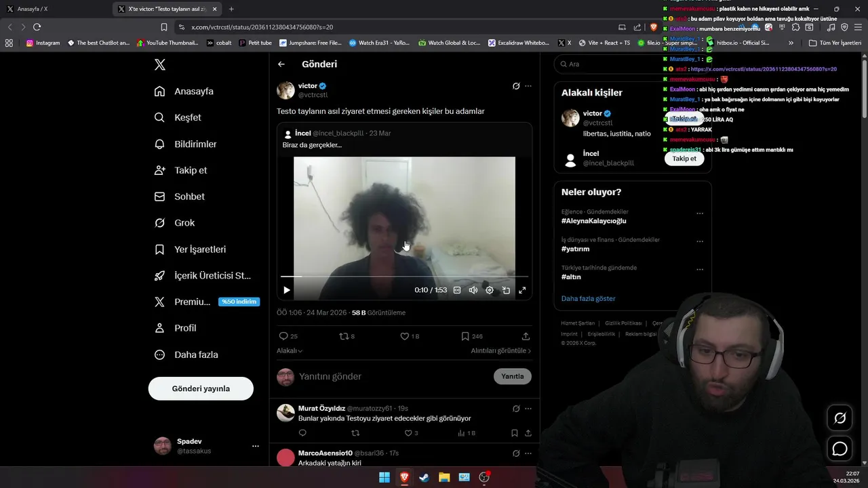
Task: Open Spadev account options dots
Action: tap(256, 446)
